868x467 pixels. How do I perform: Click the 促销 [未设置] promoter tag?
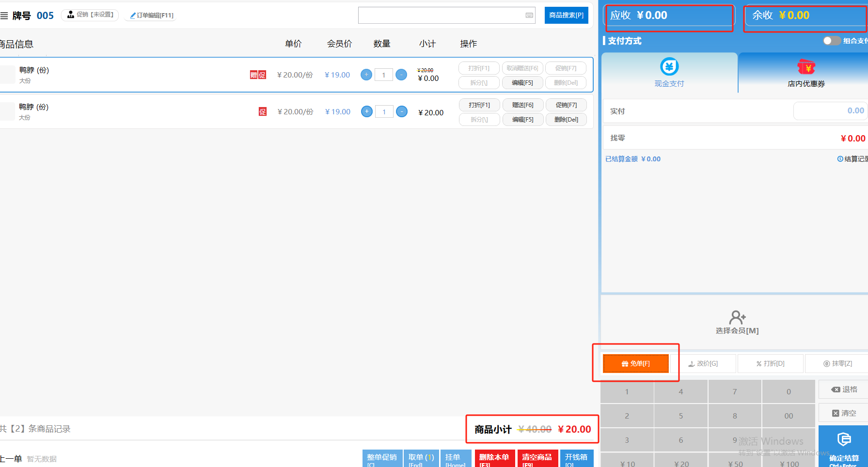coord(90,15)
